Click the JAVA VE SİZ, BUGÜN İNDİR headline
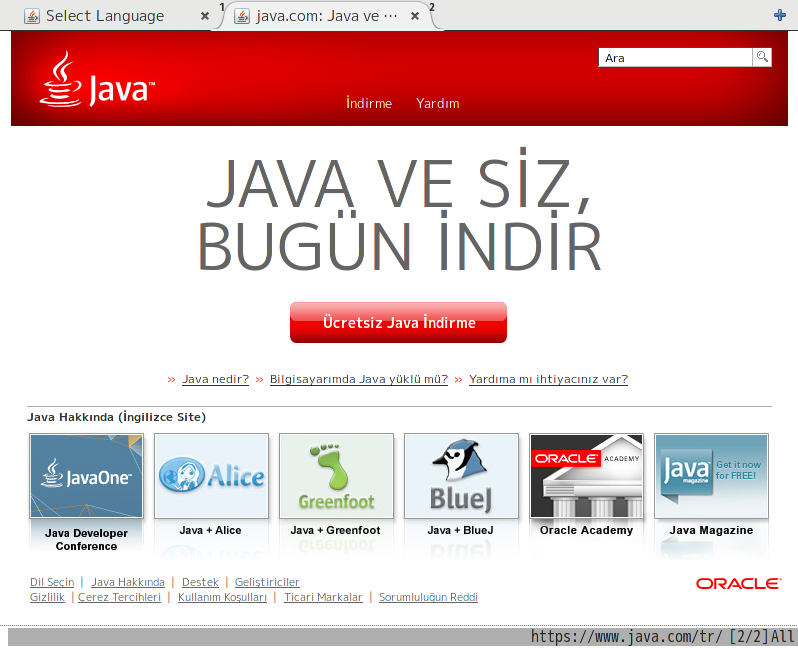This screenshot has width=798, height=648. click(400, 210)
